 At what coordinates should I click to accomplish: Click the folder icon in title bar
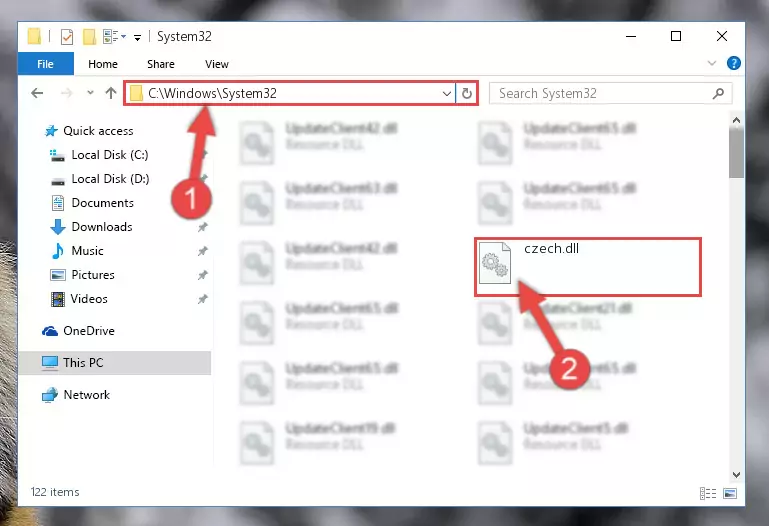pos(34,36)
